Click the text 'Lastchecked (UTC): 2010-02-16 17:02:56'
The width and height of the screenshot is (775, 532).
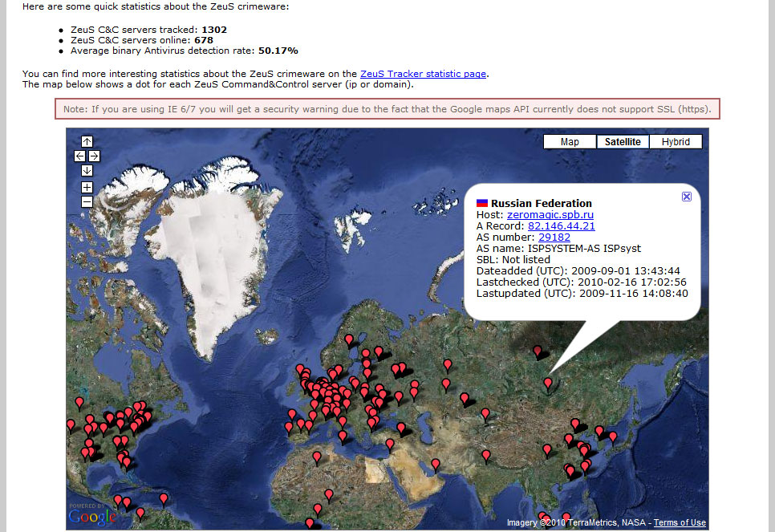click(x=581, y=282)
